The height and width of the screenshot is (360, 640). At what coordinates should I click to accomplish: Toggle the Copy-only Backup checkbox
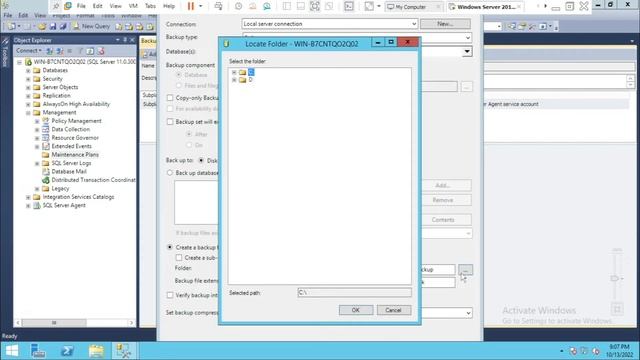click(x=170, y=98)
